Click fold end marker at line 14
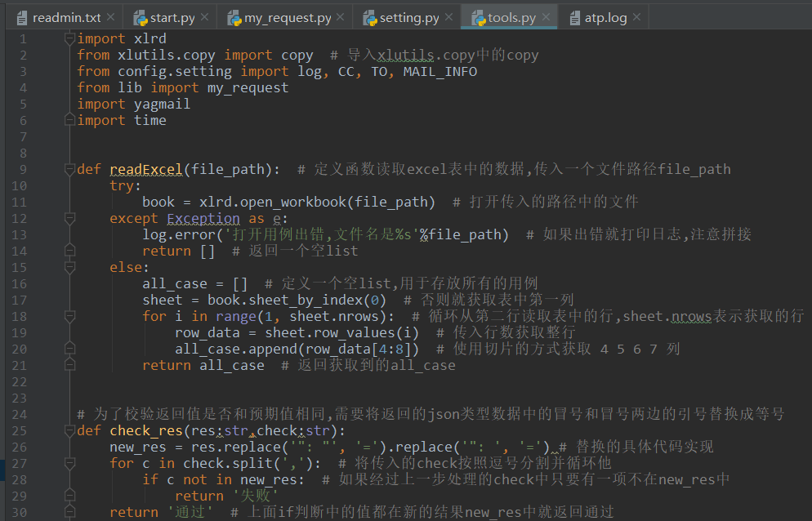 coord(70,251)
